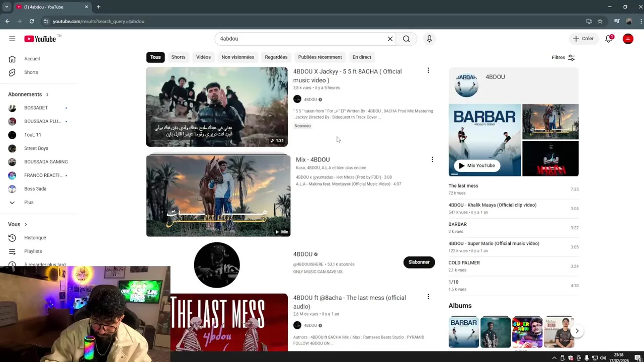The image size is (644, 362).
Task: Subscribe to 4BDOU with S'abonner
Action: click(419, 262)
